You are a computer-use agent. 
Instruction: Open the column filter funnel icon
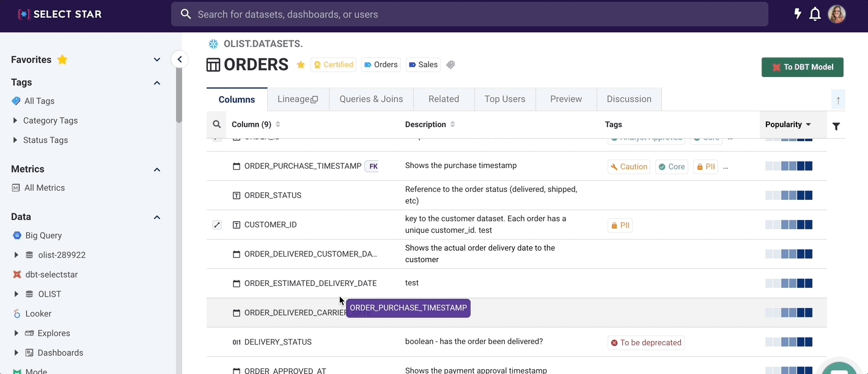[836, 127]
